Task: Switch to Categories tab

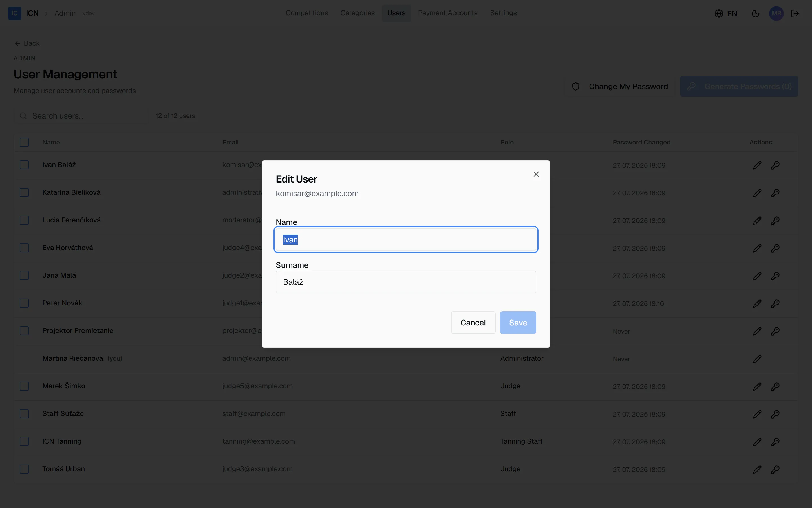Action: coord(357,13)
